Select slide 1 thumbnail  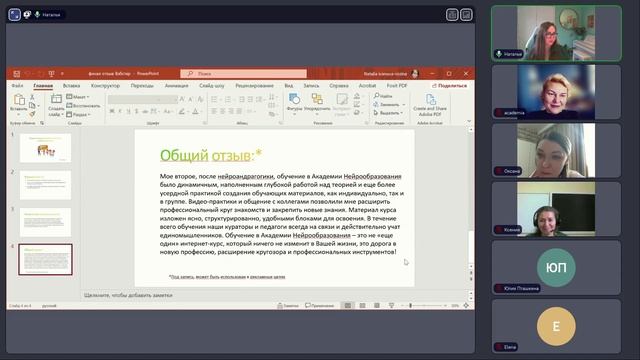point(45,148)
